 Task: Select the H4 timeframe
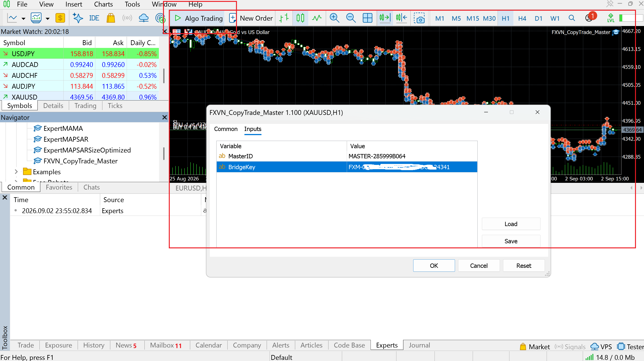pos(522,19)
